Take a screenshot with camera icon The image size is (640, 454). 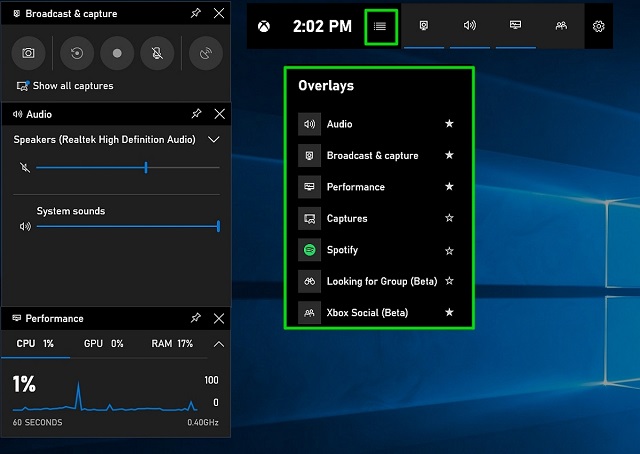[x=28, y=53]
